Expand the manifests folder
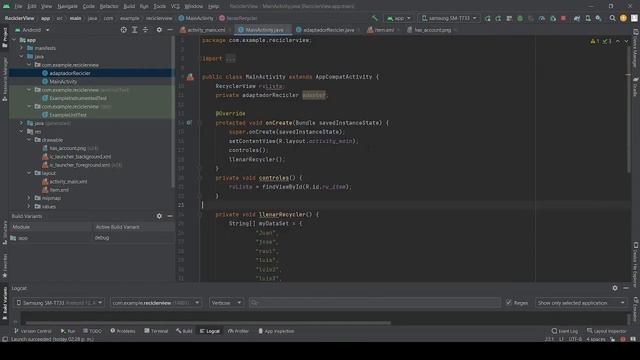640x360 pixels. pyautogui.click(x=22, y=48)
